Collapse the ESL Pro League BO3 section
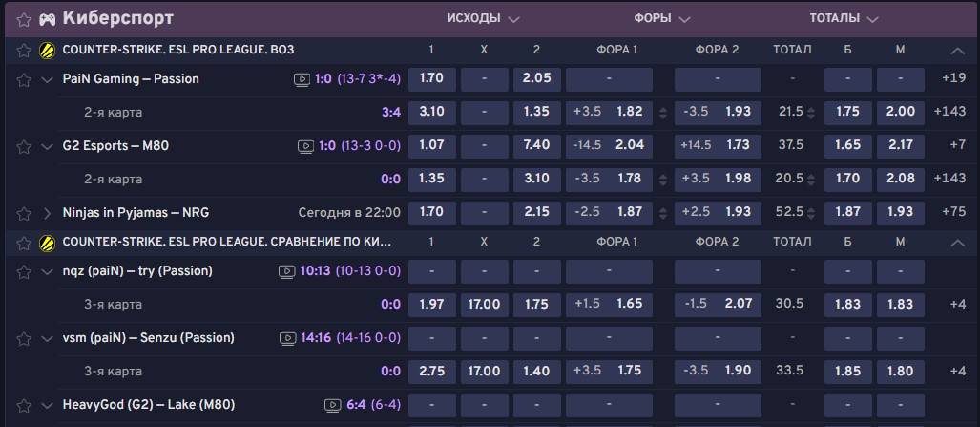Image resolution: width=980 pixels, height=427 pixels. 957,51
